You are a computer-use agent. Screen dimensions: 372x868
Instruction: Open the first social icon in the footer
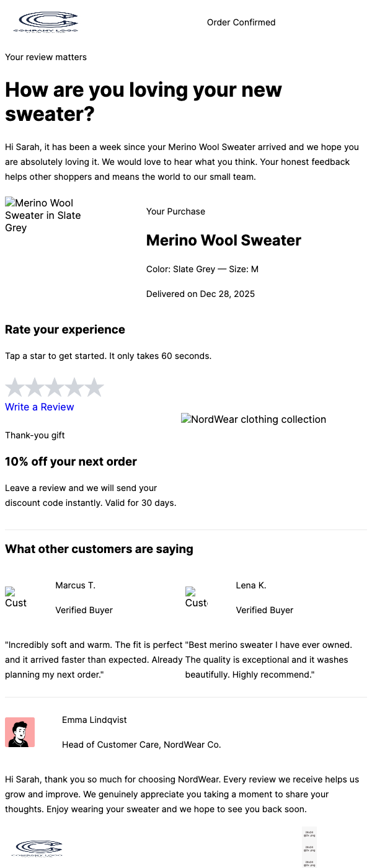[309, 833]
